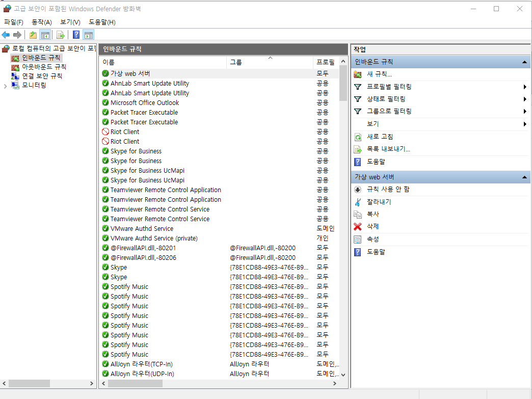532x399 pixels.
Task: Toggle the action pane show/hide icon
Action: pos(89,35)
